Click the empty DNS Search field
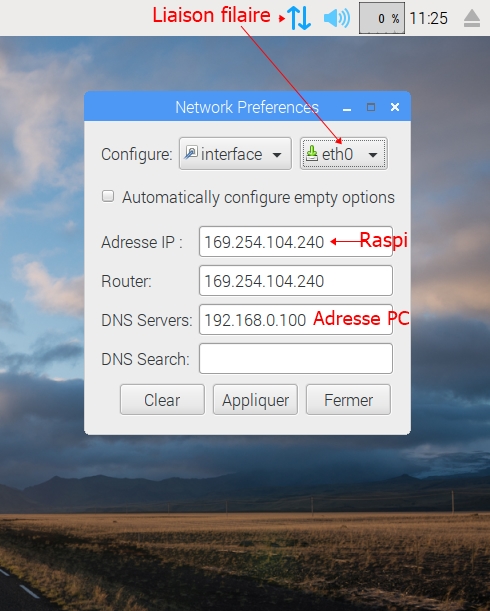The height and width of the screenshot is (611, 490). 295,358
